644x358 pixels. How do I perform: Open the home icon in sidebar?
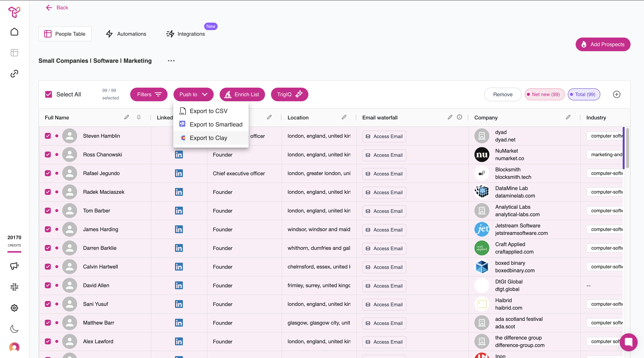click(x=14, y=32)
